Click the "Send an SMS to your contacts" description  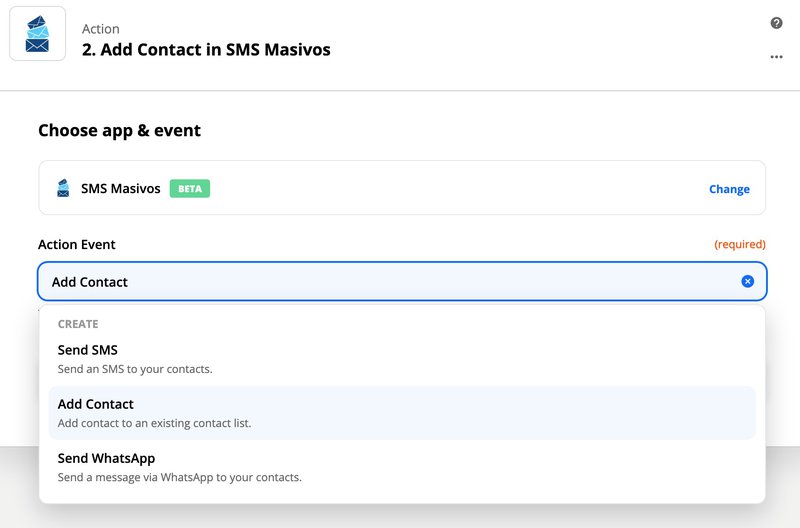coord(135,369)
